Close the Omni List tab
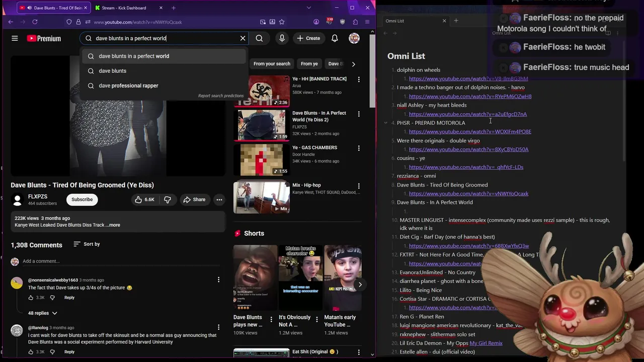The image size is (644, 362). [x=444, y=21]
